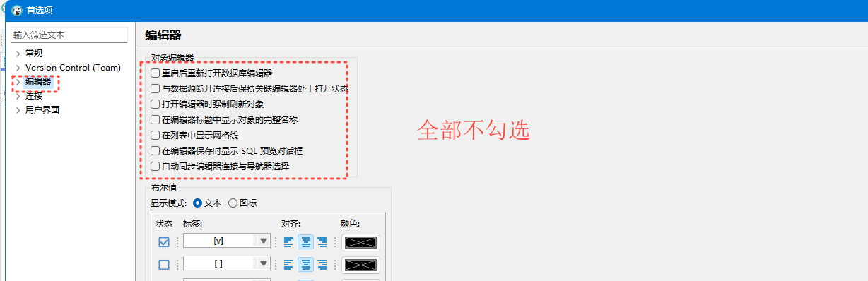Expand the Version Control (Team) arrow
The height and width of the screenshot is (281, 868).
click(x=18, y=68)
